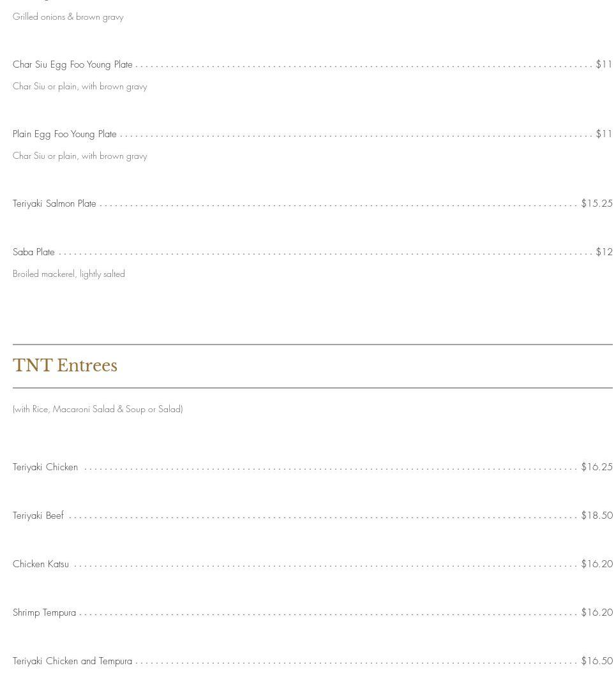This screenshot has width=616, height=691.
Task: Click the Char Siu Egg Foo Young Plate item
Action: click(73, 64)
